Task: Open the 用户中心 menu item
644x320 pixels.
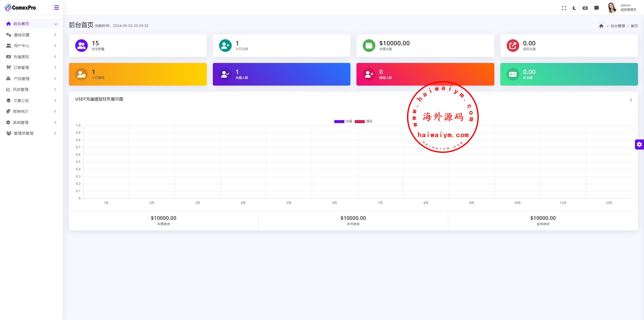Action: (22, 46)
